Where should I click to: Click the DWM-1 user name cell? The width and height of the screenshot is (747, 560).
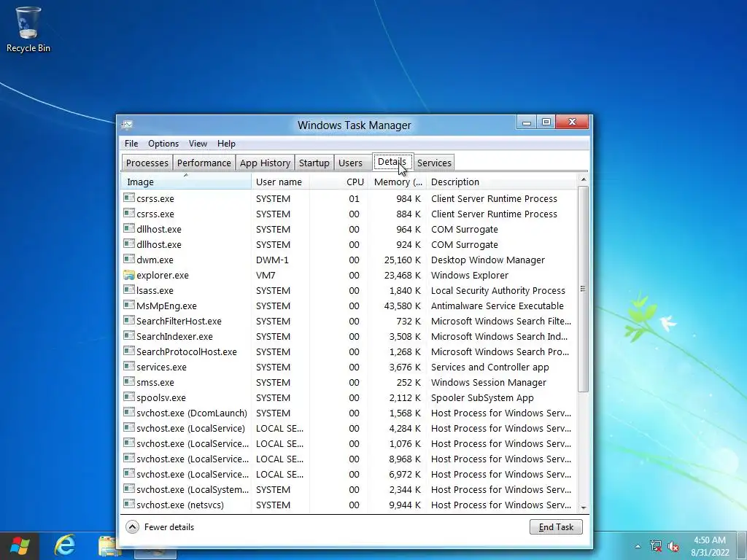(272, 260)
